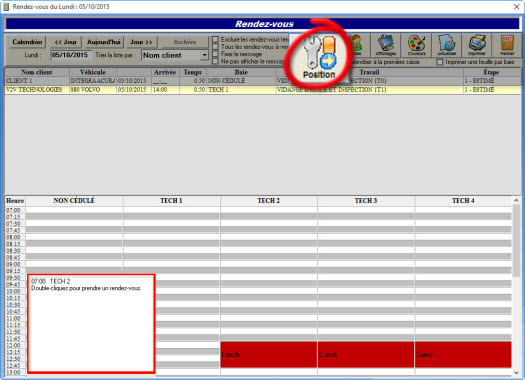Open the Couleurs palette icon
This screenshot has width=525, height=380.
(x=416, y=45)
